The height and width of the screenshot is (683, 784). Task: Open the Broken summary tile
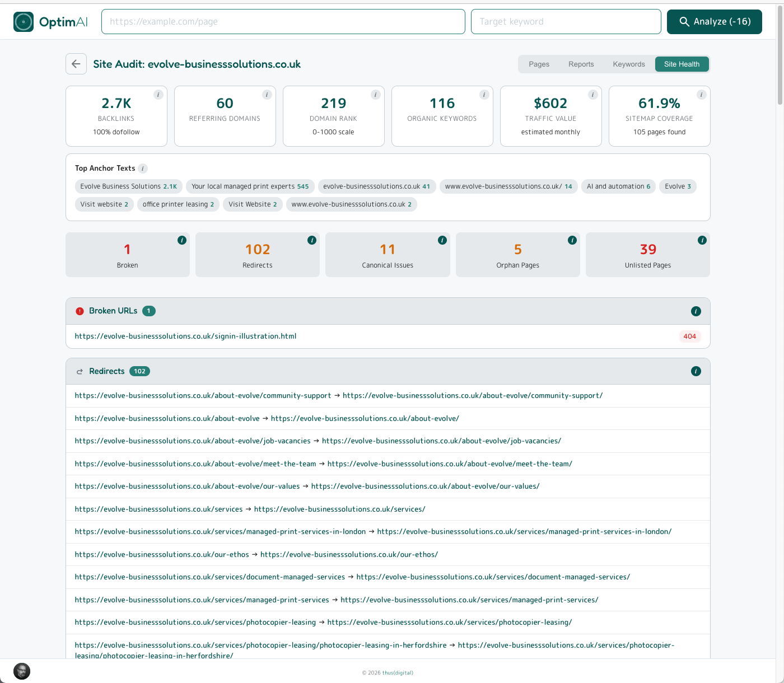coord(128,255)
